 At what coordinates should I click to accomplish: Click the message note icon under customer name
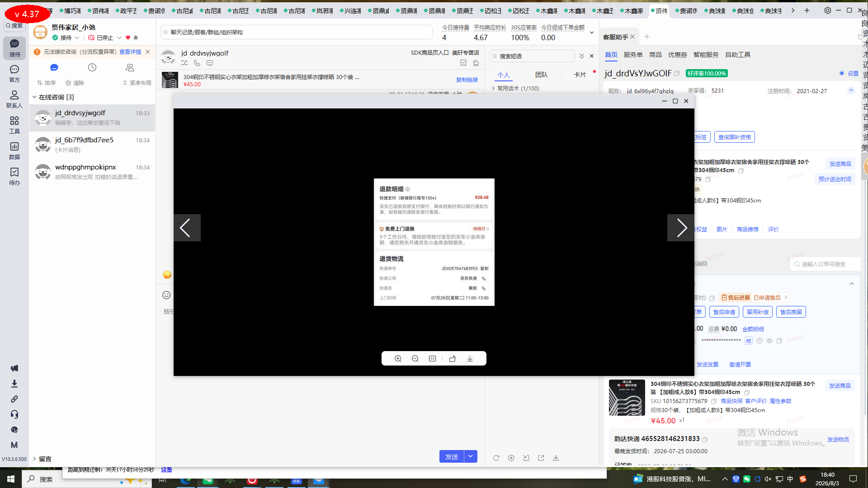click(x=210, y=63)
